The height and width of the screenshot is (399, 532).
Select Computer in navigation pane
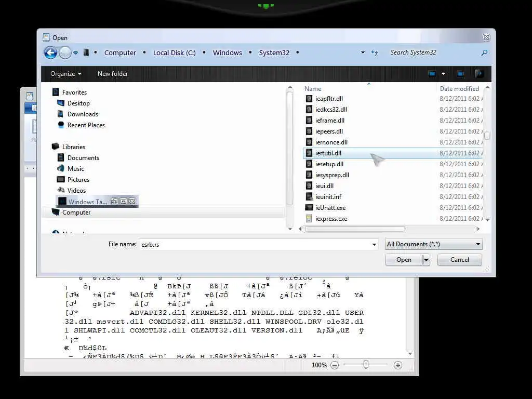[x=76, y=212]
